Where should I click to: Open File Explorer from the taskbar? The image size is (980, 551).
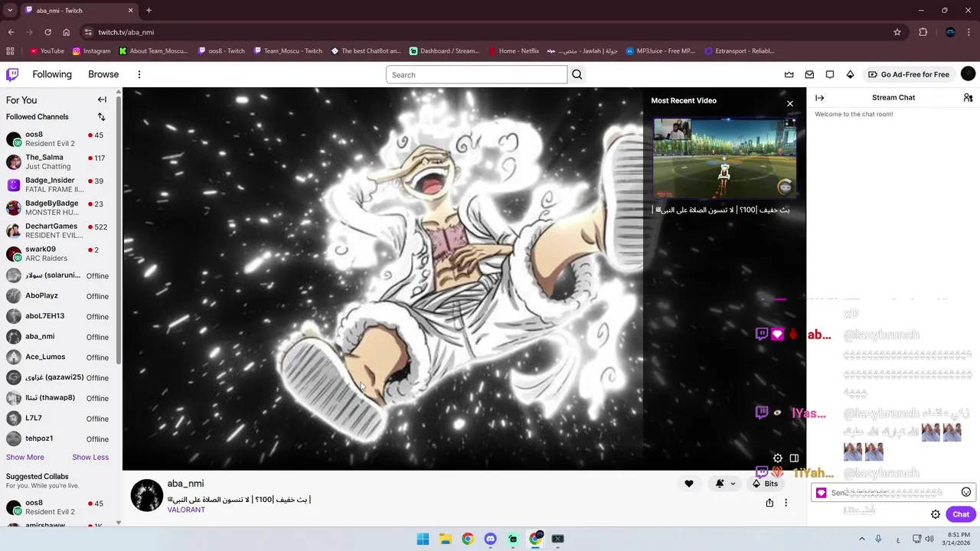pos(445,539)
